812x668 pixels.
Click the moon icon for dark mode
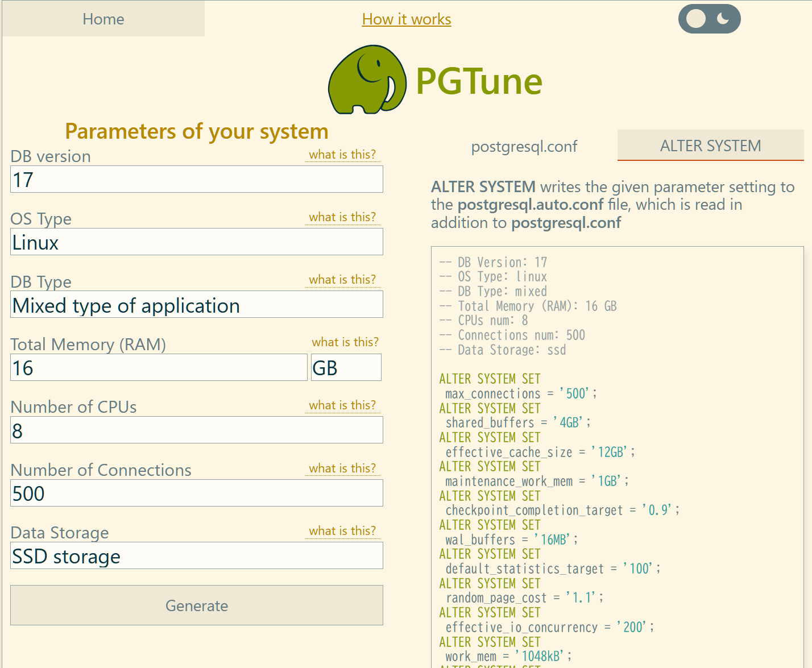[x=722, y=19]
